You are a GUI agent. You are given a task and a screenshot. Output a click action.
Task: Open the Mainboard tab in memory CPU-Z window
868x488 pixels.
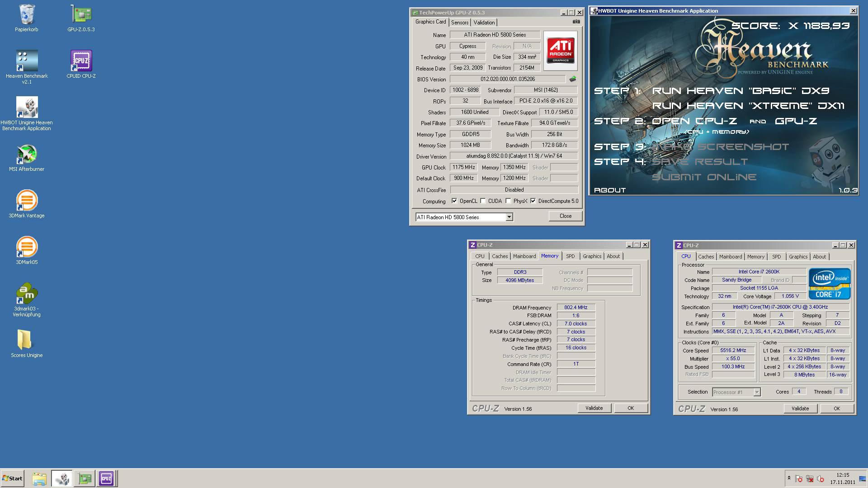pos(524,256)
